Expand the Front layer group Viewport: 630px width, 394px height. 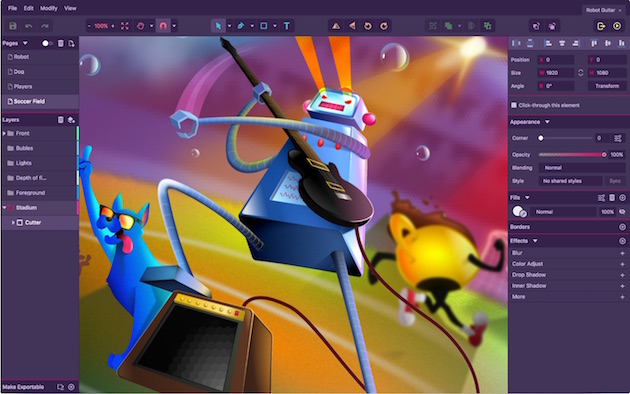(4, 133)
